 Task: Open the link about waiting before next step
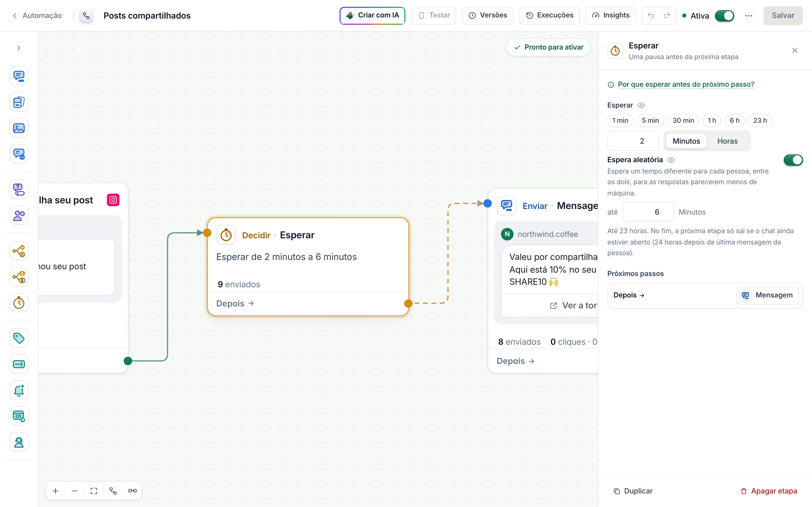tap(686, 84)
